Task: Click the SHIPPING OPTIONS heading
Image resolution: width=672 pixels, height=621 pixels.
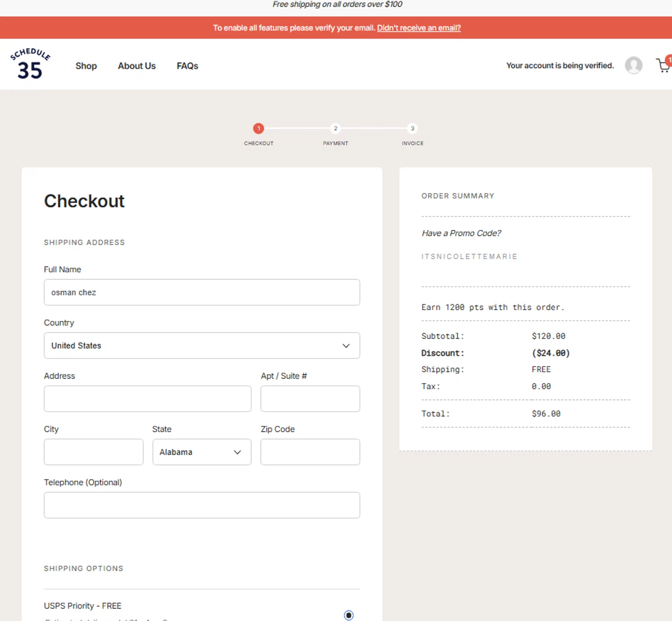Action: (83, 568)
